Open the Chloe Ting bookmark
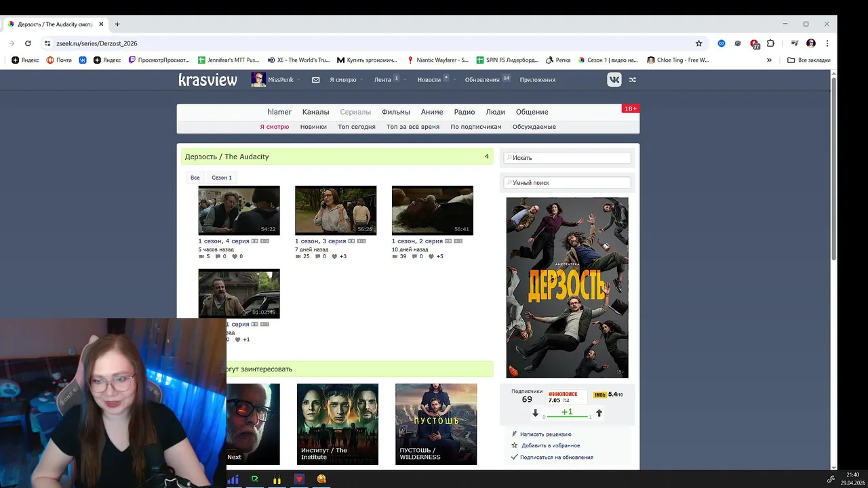This screenshot has height=488, width=868. point(678,60)
